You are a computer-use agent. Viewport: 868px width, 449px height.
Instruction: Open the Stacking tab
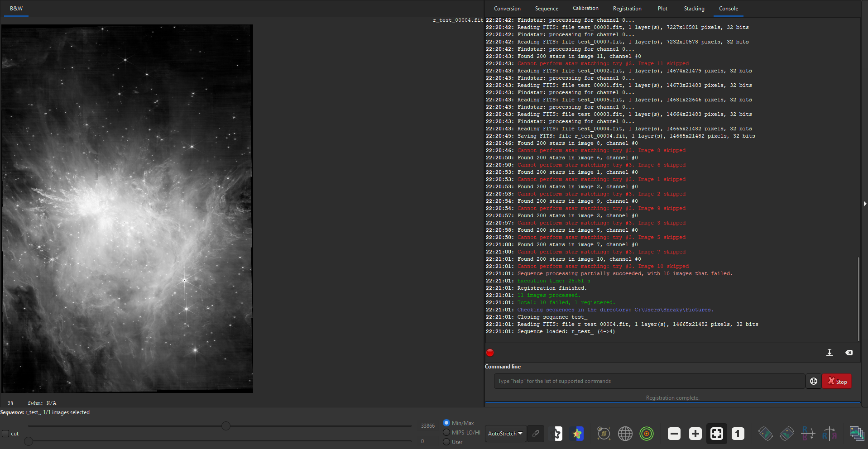tap(694, 9)
